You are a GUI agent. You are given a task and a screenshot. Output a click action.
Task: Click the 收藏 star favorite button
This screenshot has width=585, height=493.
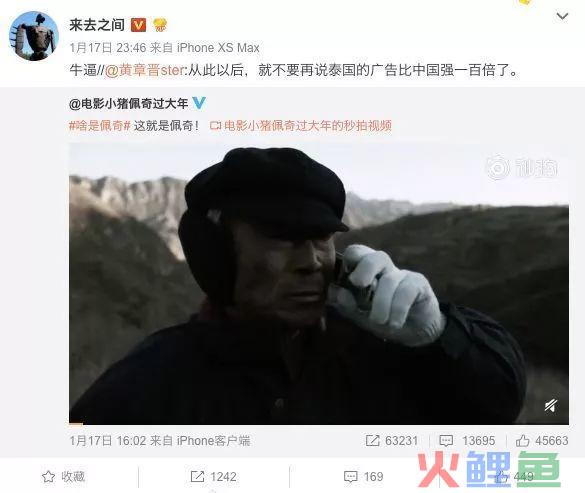point(63,477)
